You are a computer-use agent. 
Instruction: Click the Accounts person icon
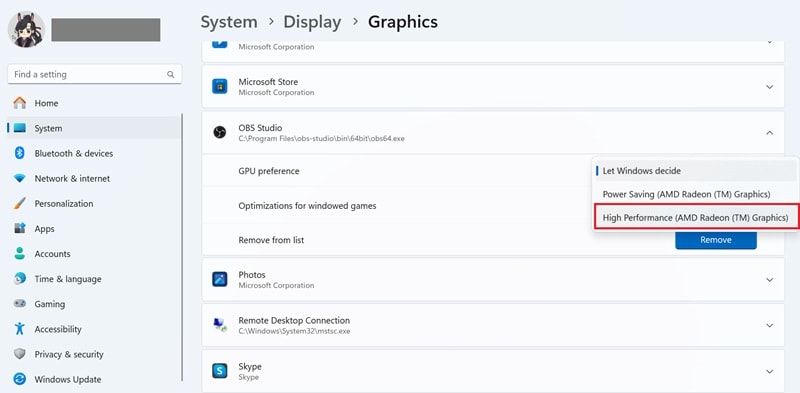click(x=19, y=254)
